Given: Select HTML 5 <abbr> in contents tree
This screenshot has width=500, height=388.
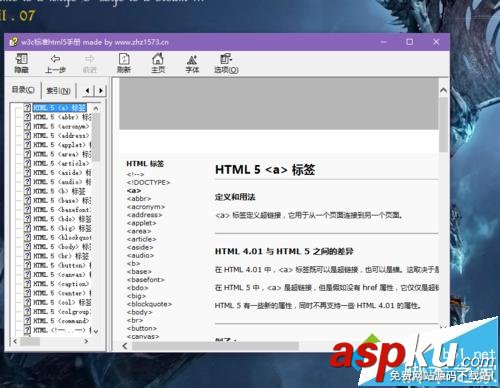Looking at the screenshot, I should (x=62, y=117).
